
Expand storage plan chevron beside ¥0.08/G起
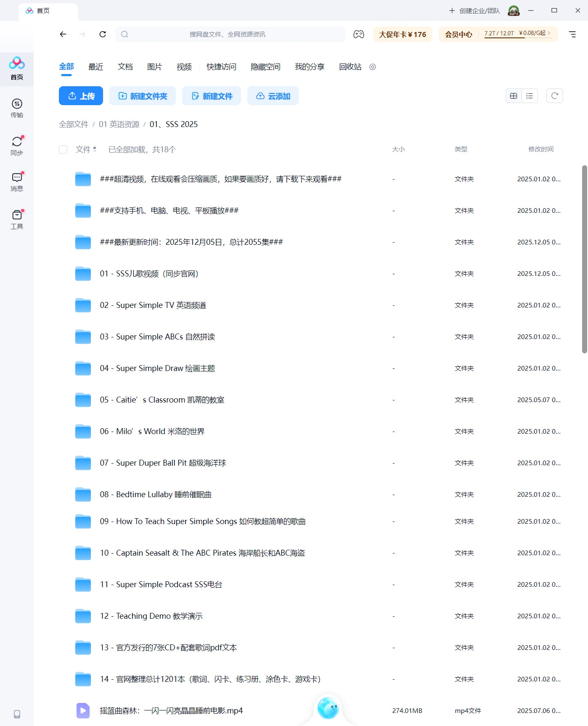(x=549, y=33)
